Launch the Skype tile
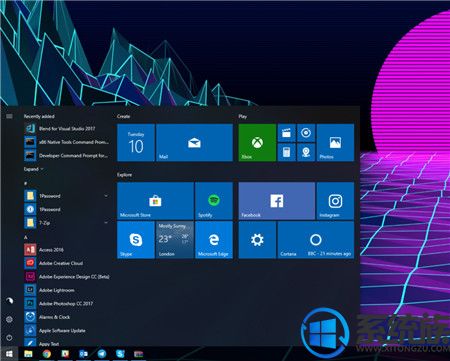The height and width of the screenshot is (361, 450). [x=136, y=240]
